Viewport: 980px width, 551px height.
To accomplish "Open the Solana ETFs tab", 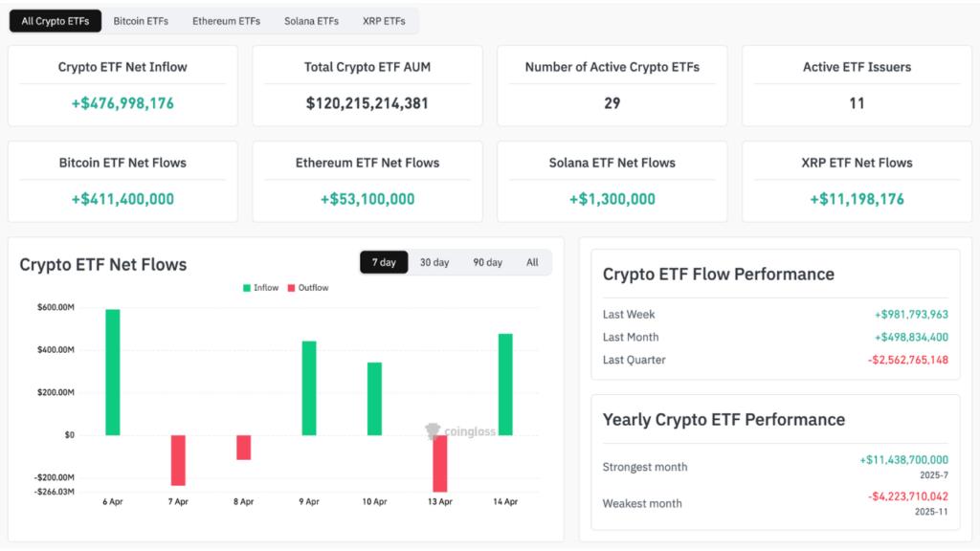I will [x=310, y=20].
